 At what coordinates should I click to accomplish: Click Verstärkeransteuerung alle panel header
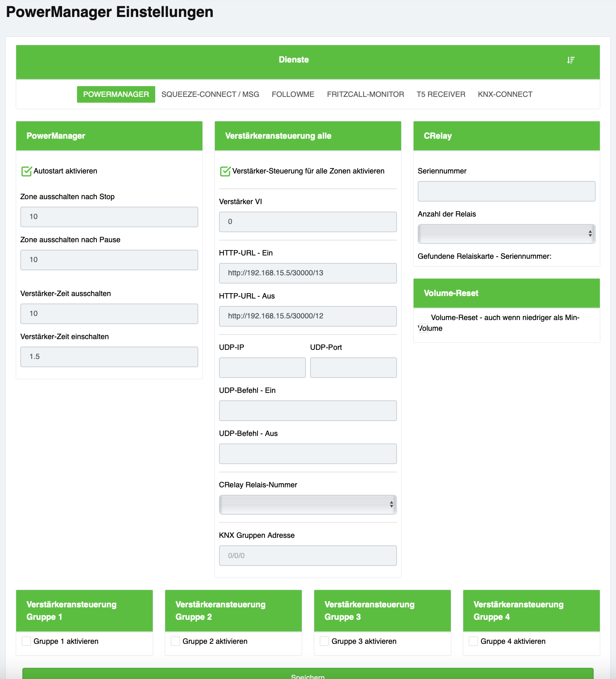[308, 136]
